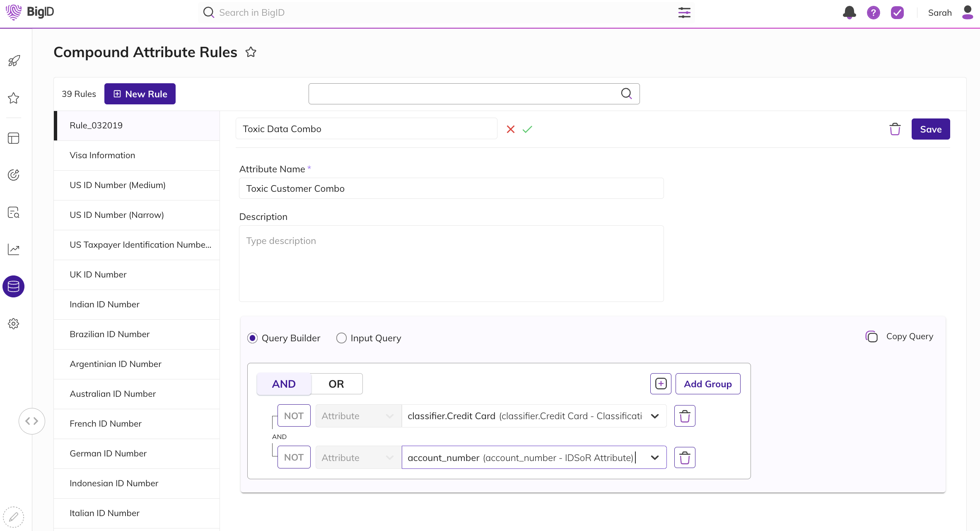Click the search filter sliders icon
The image size is (980, 531).
coord(684,12)
